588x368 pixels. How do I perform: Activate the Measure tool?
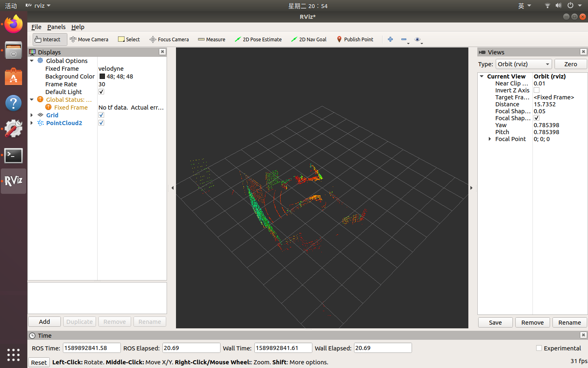click(x=212, y=39)
